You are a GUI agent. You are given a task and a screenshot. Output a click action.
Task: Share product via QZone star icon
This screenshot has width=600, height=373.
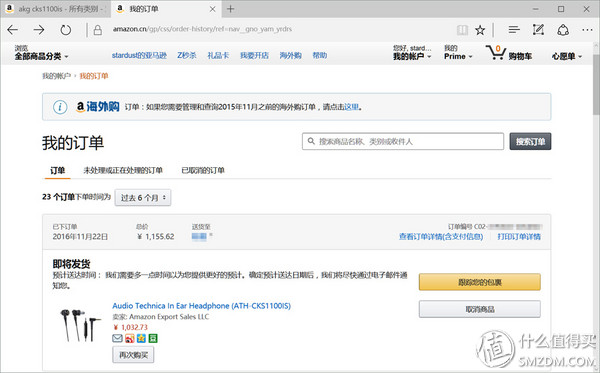pyautogui.click(x=141, y=338)
